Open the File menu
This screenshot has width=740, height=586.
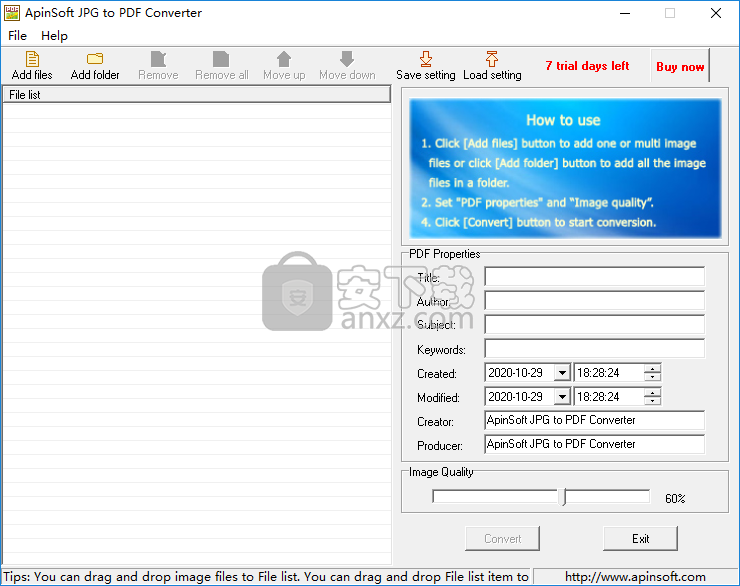coord(17,36)
